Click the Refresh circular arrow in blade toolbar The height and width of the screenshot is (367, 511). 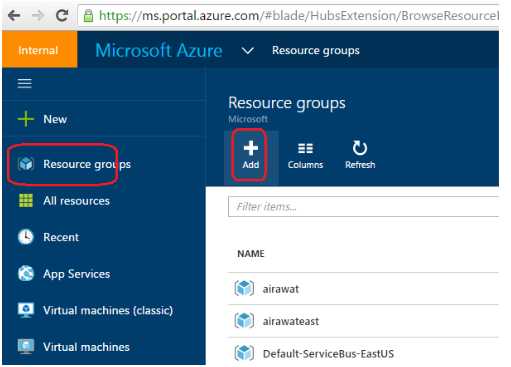(x=360, y=148)
